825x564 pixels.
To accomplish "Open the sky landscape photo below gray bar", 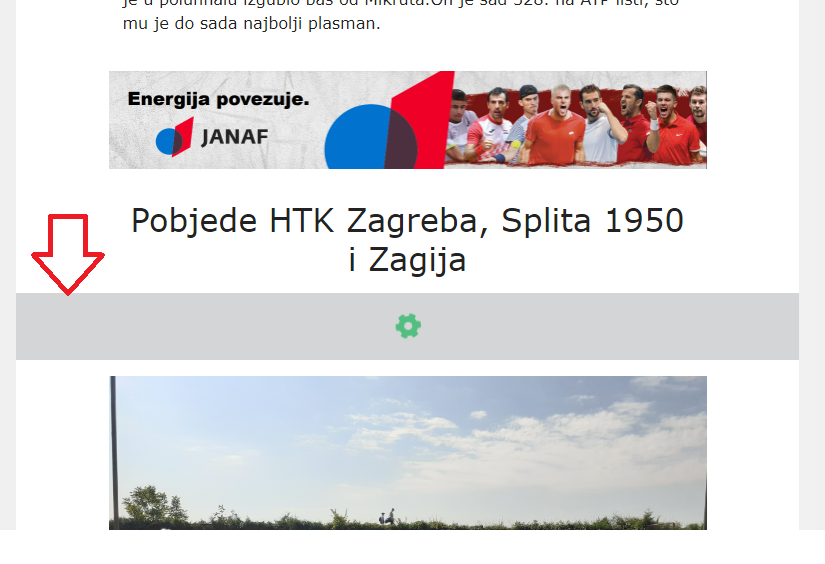I will [408, 453].
